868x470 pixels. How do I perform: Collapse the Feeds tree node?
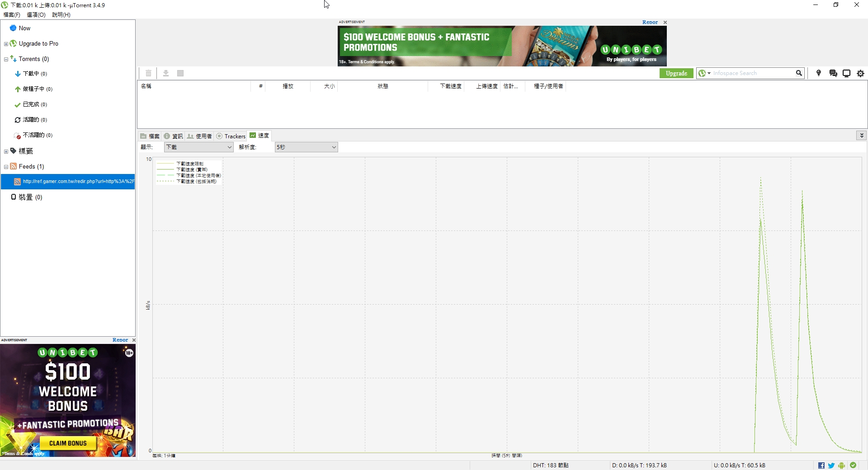tap(6, 167)
